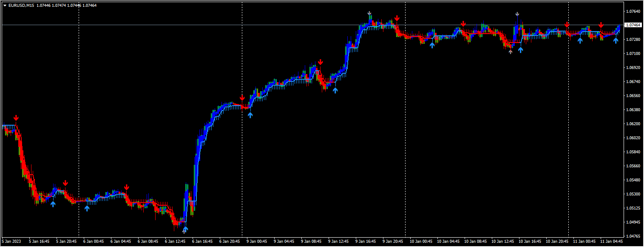Click time axis label 10 Jan 04:45
The width and height of the screenshot is (644, 247).
click(448, 241)
